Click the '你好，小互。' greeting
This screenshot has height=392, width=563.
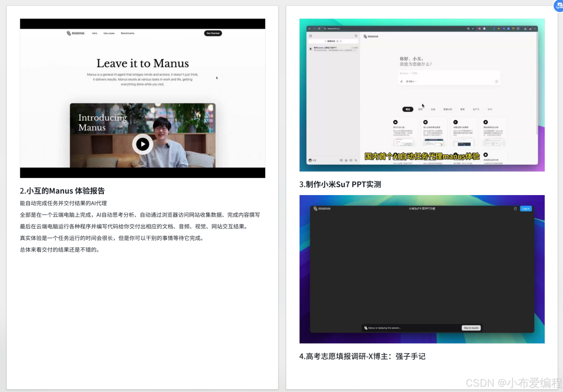[x=411, y=58]
